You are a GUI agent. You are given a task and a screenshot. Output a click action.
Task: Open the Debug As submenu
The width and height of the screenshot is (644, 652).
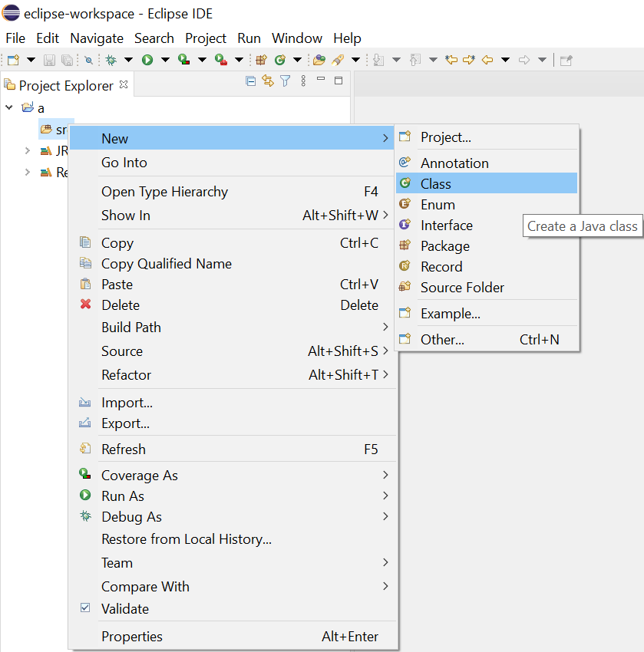pyautogui.click(x=232, y=516)
